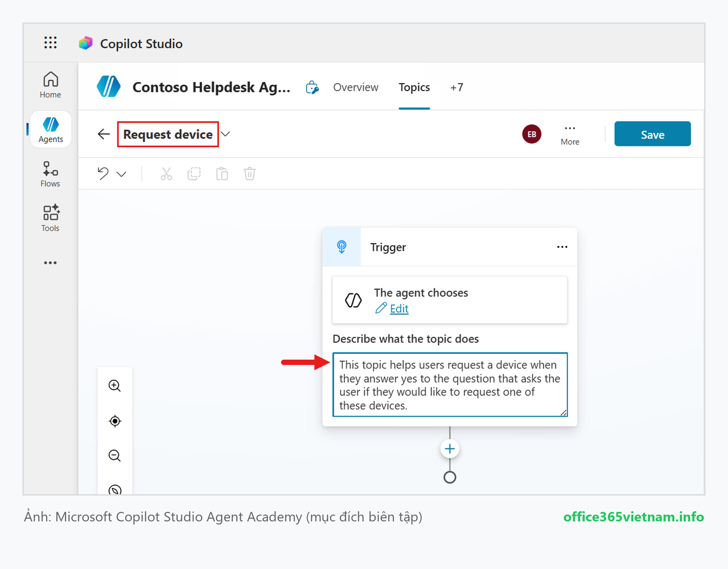Click The agent chooses trigger card
The image size is (728, 569).
[450, 300]
